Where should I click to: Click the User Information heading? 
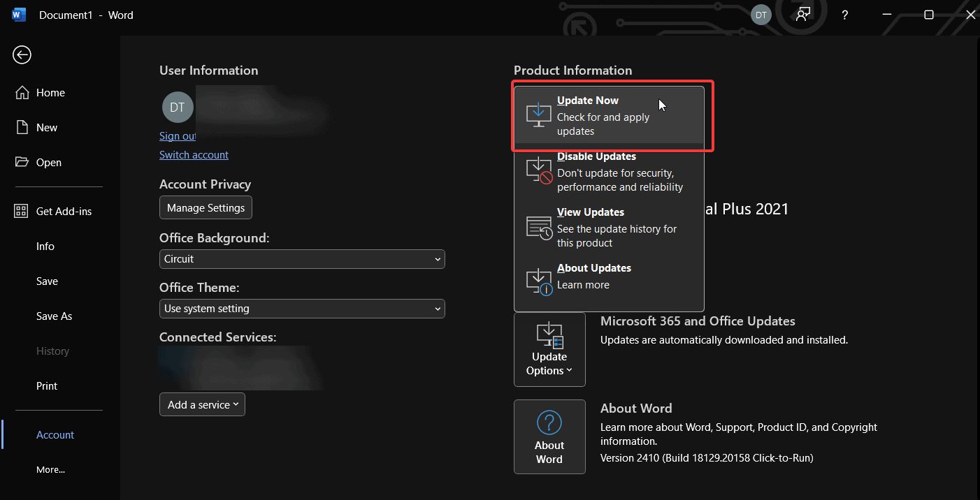pyautogui.click(x=208, y=71)
